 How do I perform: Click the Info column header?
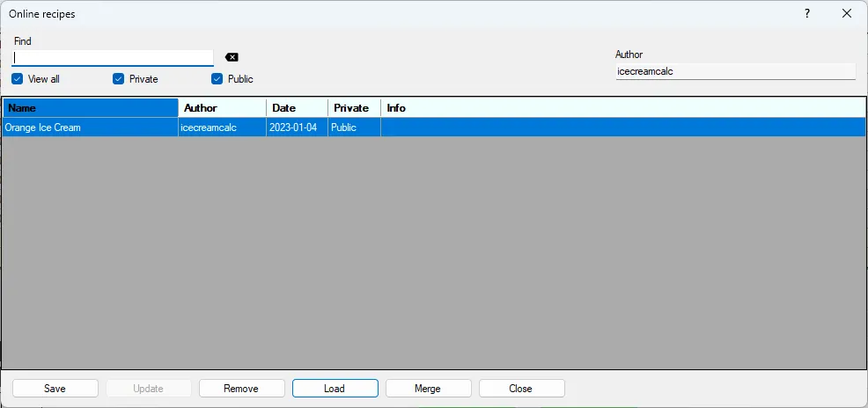pyautogui.click(x=622, y=108)
